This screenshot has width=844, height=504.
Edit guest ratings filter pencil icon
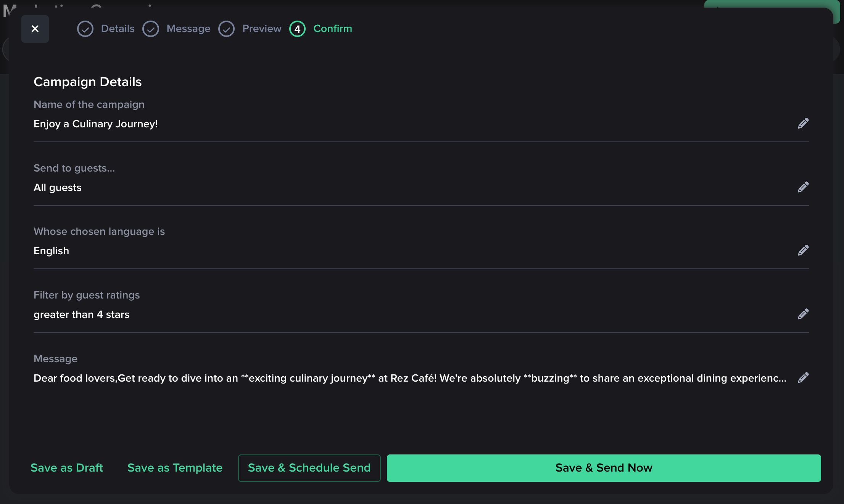(803, 314)
